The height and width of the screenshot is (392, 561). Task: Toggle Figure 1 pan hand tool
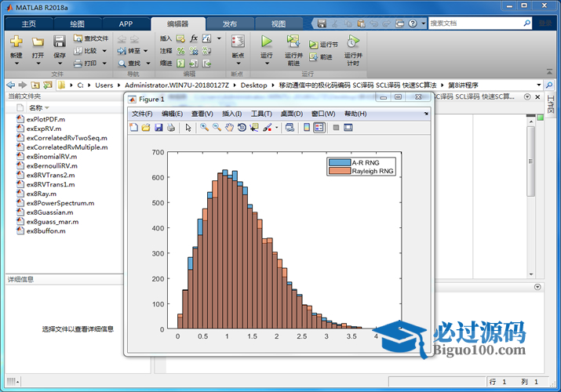point(229,127)
